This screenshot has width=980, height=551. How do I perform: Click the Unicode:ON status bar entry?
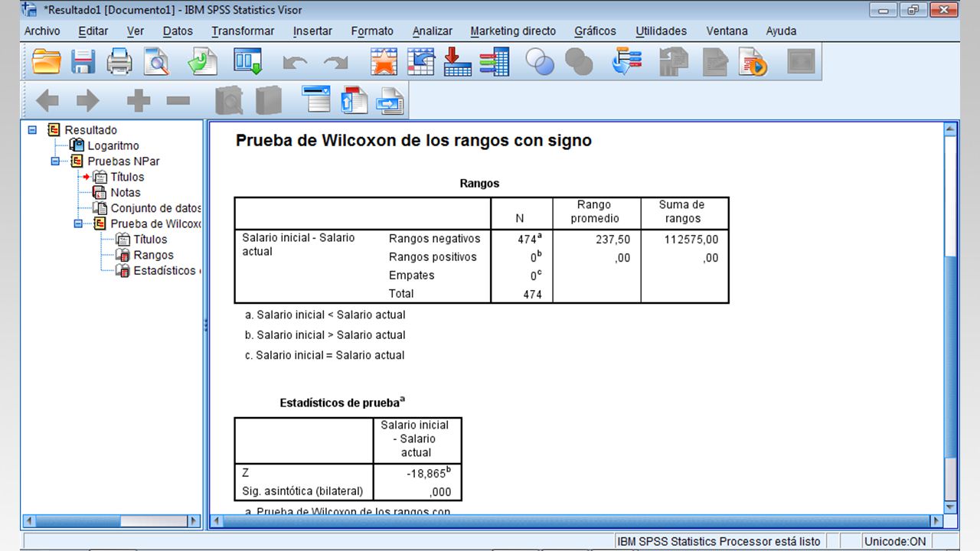895,541
